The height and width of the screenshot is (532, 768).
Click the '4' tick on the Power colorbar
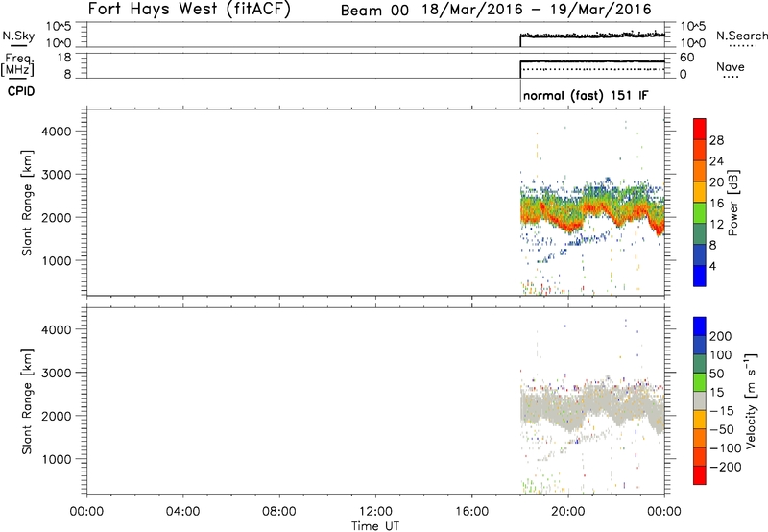pos(713,266)
